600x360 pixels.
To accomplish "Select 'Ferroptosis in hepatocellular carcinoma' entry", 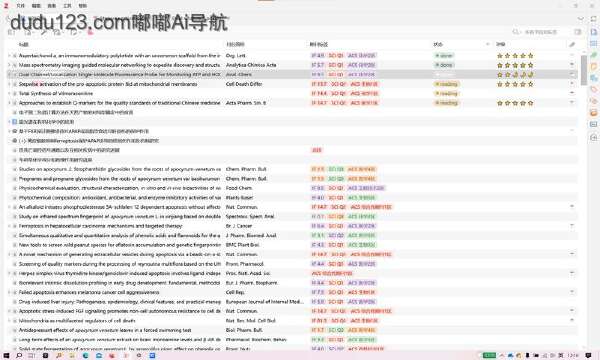I will (100, 226).
